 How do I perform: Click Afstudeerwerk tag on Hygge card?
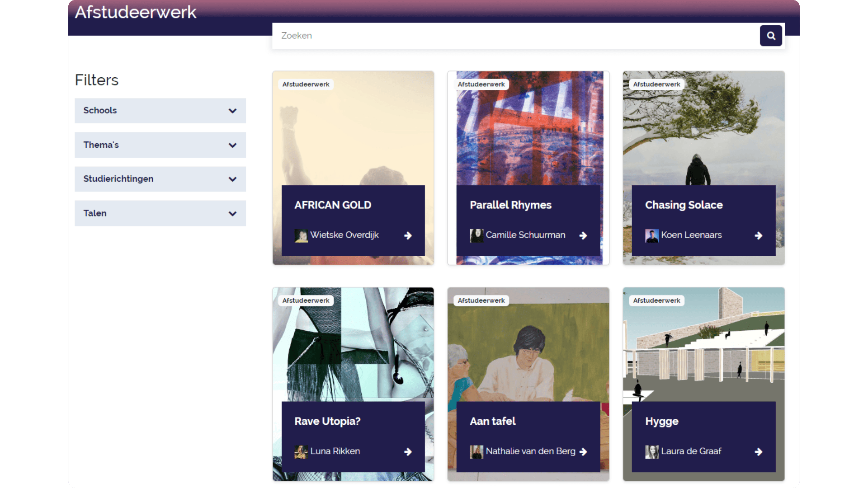click(x=656, y=300)
